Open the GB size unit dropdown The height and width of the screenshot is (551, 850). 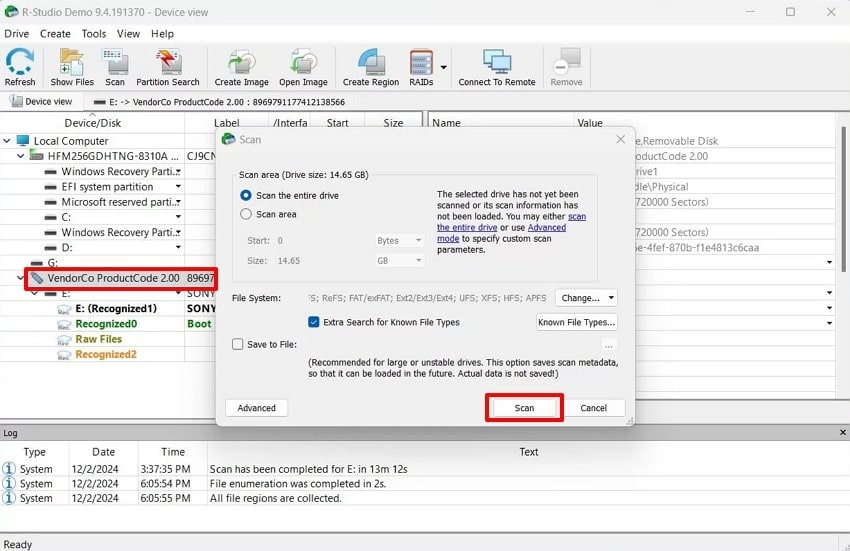click(399, 260)
